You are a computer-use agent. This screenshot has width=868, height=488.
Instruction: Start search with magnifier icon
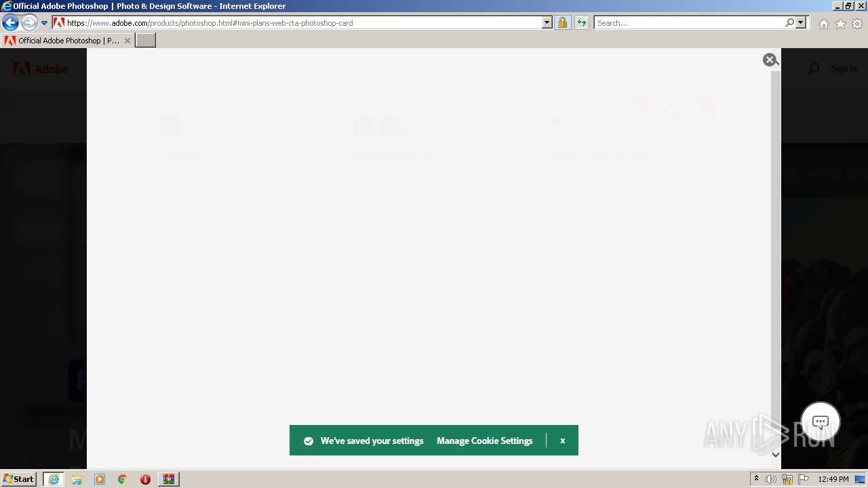tap(789, 22)
